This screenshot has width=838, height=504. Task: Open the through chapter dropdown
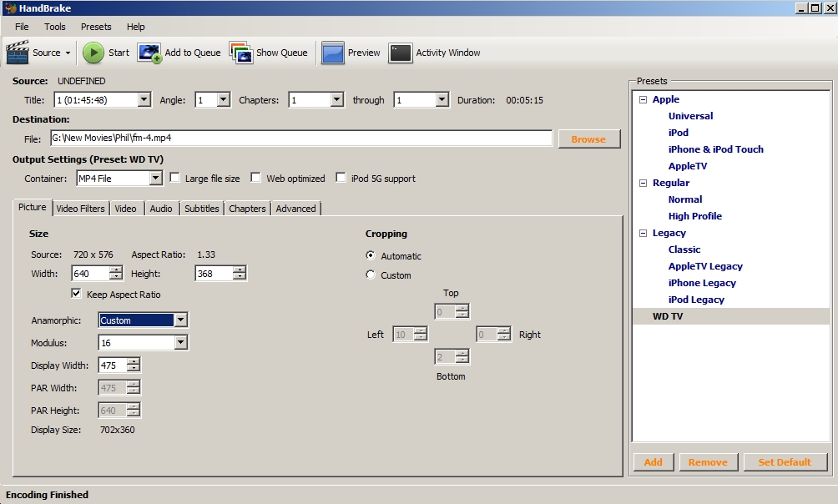pos(442,100)
